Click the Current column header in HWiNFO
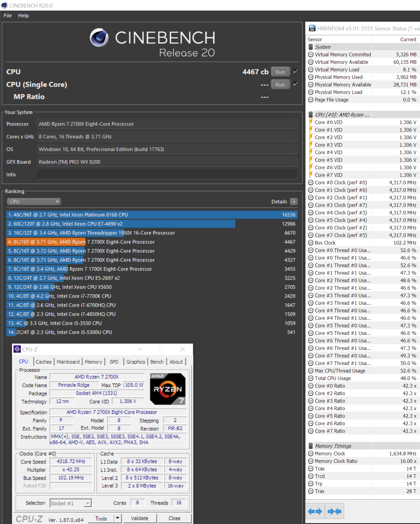The width and height of the screenshot is (420, 524). 395,39
